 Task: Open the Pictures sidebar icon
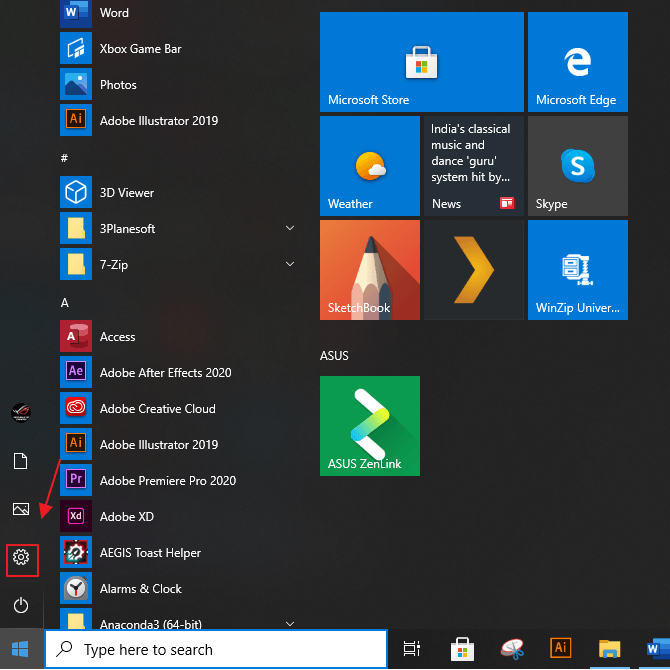point(21,509)
